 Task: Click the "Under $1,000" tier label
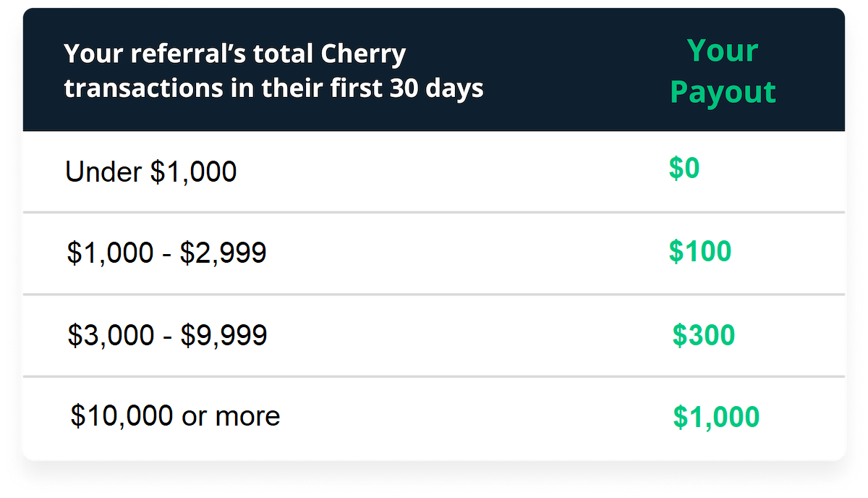click(x=151, y=172)
